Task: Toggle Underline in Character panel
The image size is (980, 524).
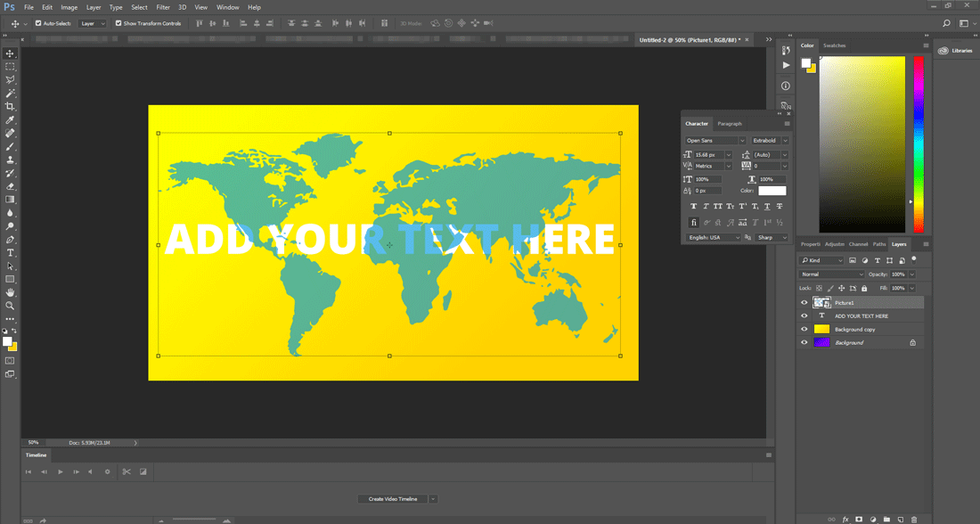Action: click(767, 207)
